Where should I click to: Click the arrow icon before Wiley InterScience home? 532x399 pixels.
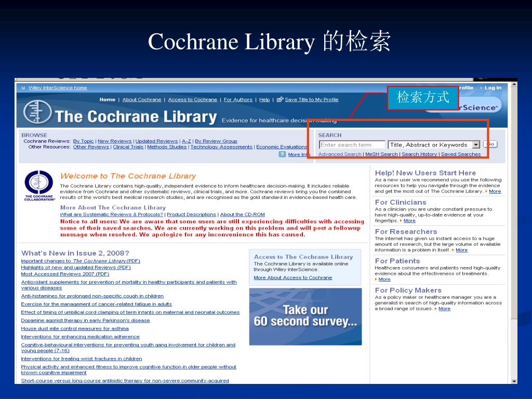23,88
